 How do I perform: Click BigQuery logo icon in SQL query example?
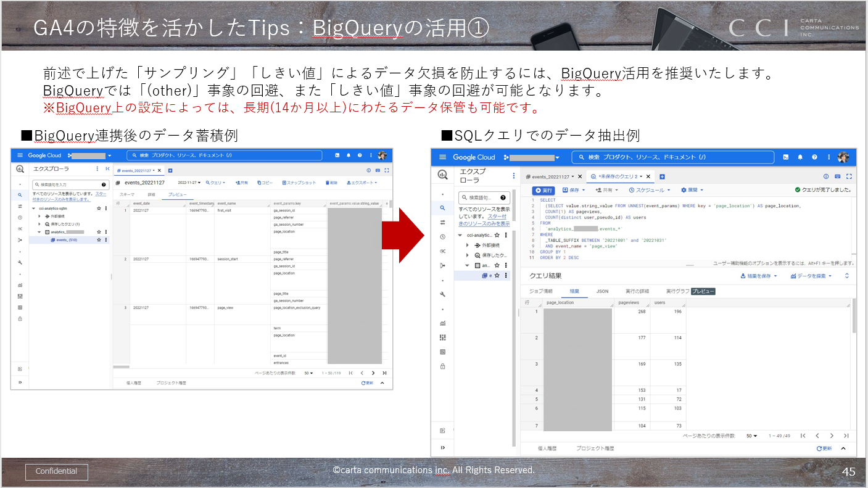click(x=442, y=175)
